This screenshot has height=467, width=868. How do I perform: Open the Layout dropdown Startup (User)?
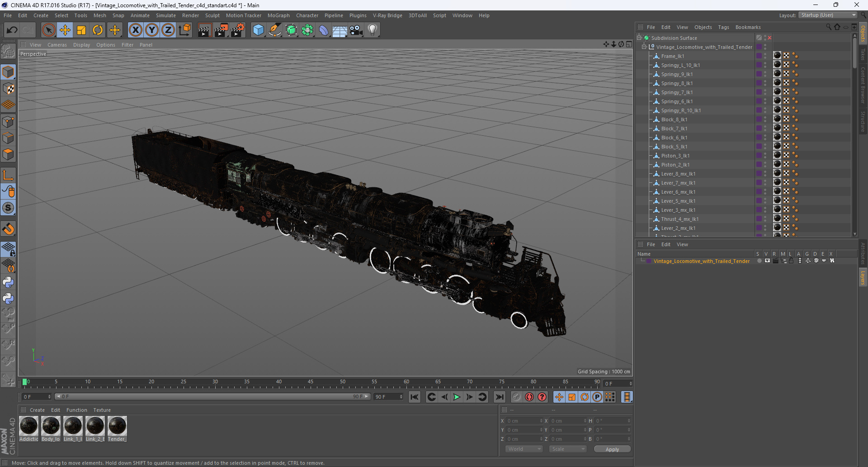click(x=828, y=15)
